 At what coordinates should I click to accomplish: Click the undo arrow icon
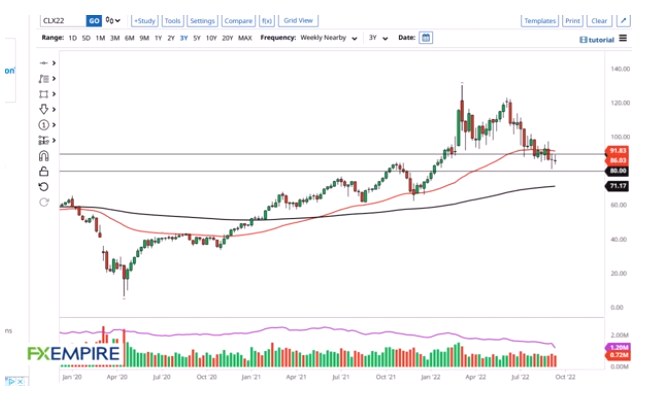pos(43,187)
